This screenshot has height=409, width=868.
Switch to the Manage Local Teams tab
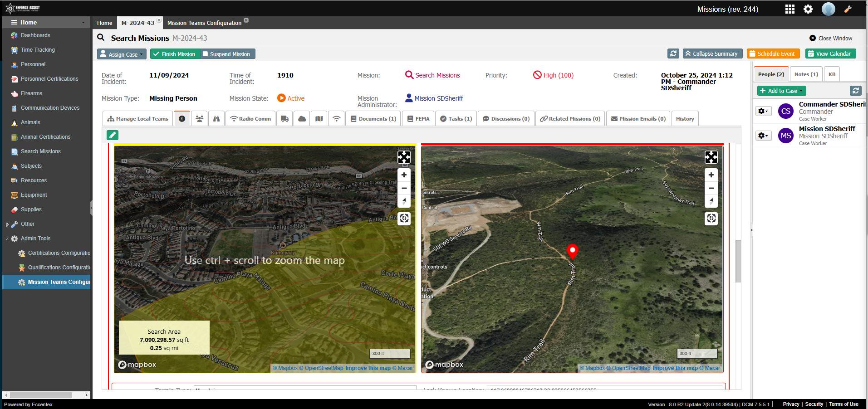[137, 119]
